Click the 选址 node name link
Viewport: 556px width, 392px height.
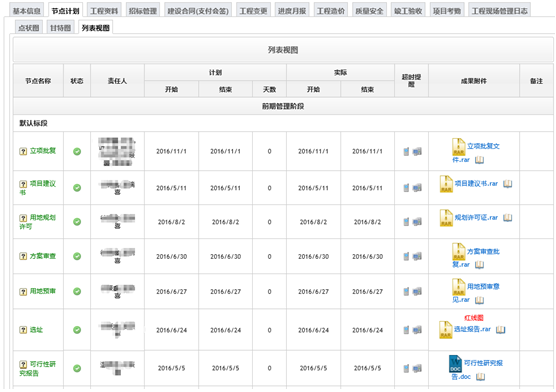(x=36, y=330)
